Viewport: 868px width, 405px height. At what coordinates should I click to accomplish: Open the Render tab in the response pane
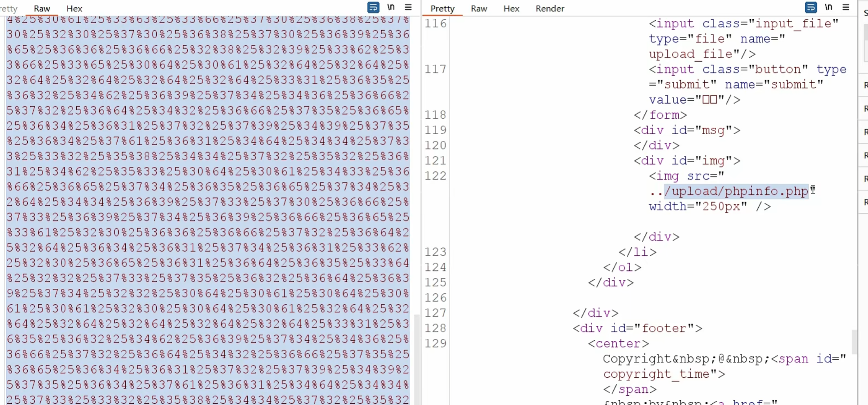[550, 9]
